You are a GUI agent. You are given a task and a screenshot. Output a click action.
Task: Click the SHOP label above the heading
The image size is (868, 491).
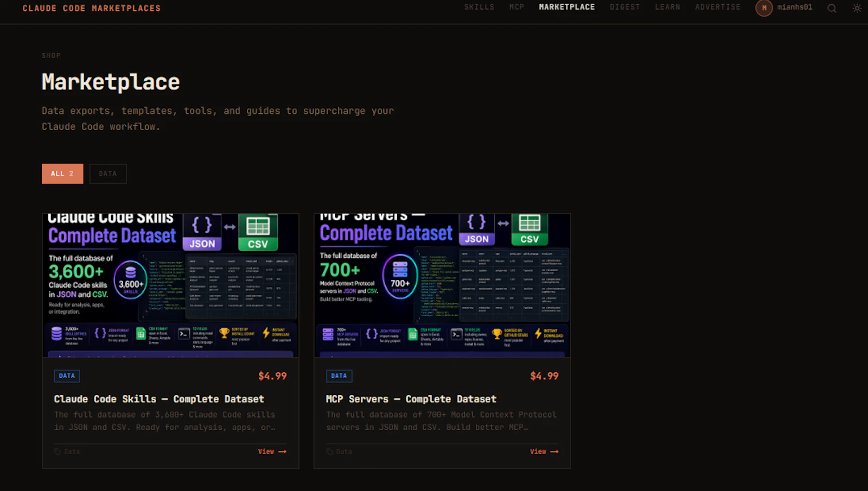point(51,55)
